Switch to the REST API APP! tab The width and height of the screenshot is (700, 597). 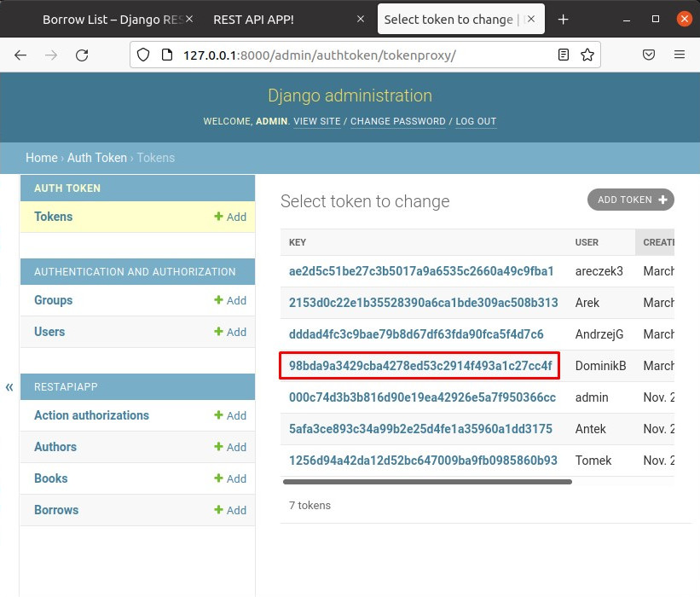point(277,19)
